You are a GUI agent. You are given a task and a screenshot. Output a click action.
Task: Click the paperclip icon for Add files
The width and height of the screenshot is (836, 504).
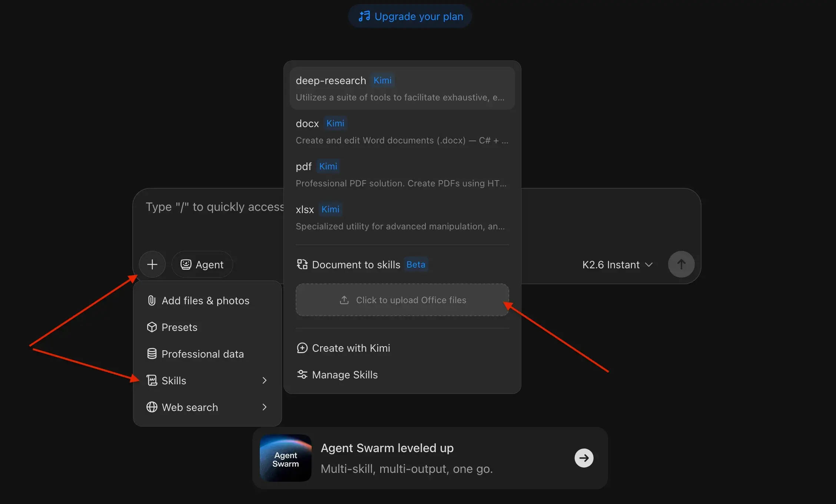(x=152, y=301)
